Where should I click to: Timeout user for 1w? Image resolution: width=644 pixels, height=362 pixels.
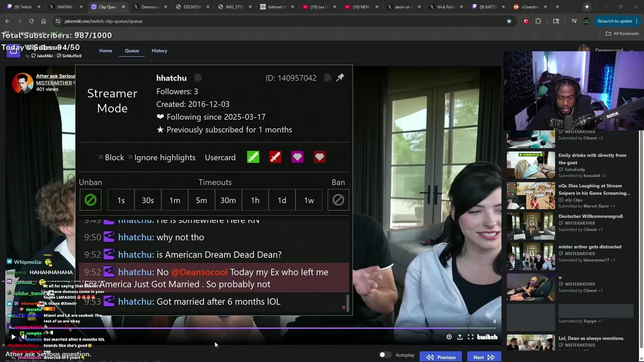coord(309,200)
